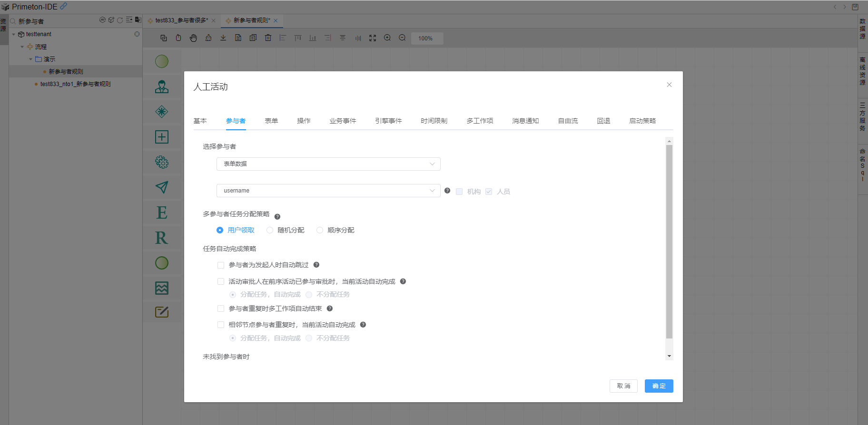Screen dimensions: 868x425
Task: Switch to the 表单 tab
Action: (271, 121)
